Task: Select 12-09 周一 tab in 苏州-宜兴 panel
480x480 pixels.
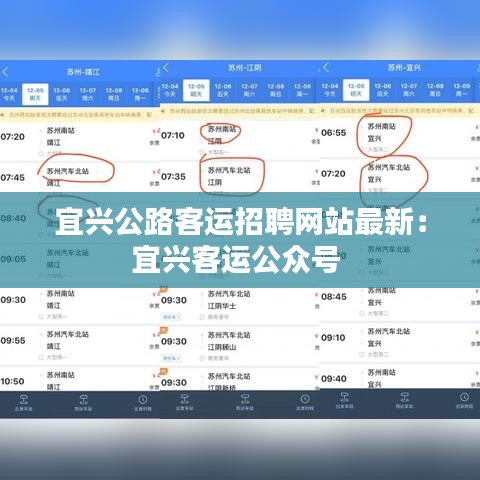Action: pyautogui.click(x=462, y=90)
